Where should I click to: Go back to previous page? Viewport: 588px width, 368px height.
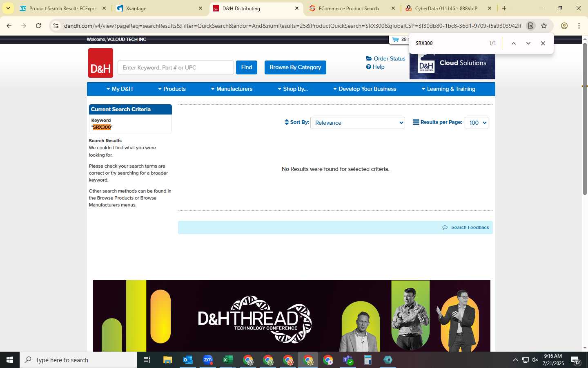click(x=9, y=26)
